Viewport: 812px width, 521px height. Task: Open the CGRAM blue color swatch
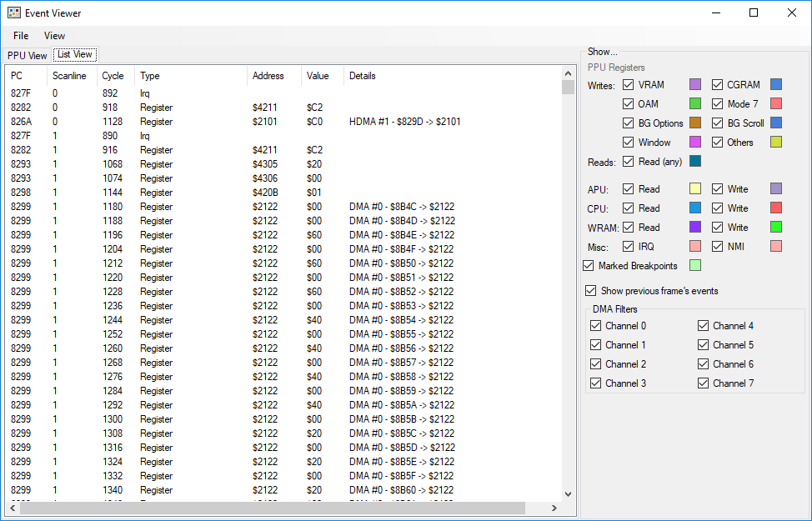776,84
